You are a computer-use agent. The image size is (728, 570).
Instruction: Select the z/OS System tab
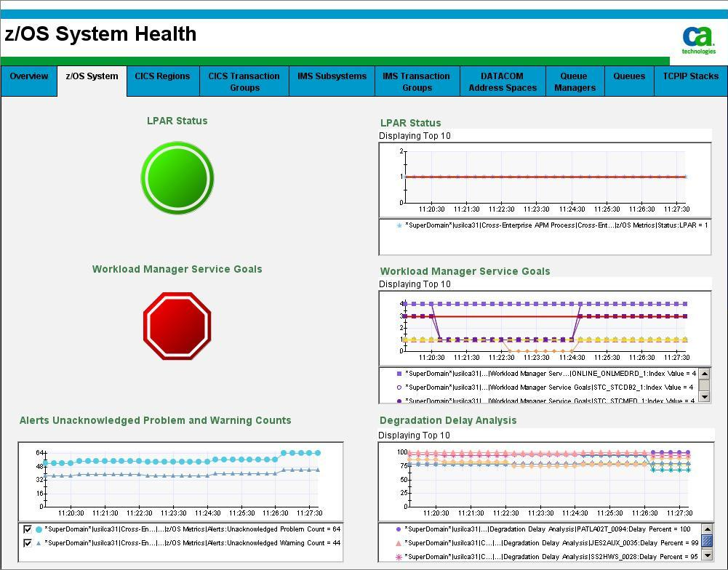tap(92, 81)
